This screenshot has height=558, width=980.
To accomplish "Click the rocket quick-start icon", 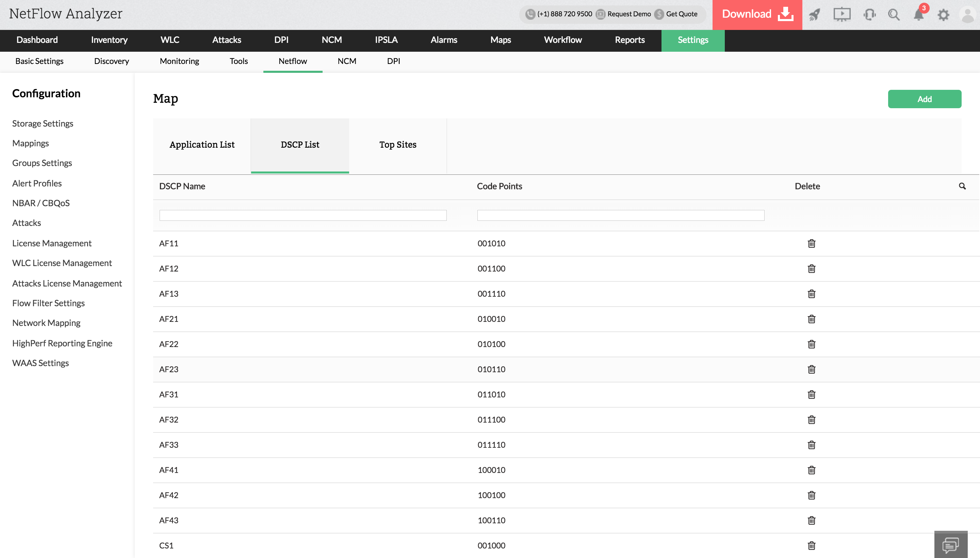I will 814,15.
